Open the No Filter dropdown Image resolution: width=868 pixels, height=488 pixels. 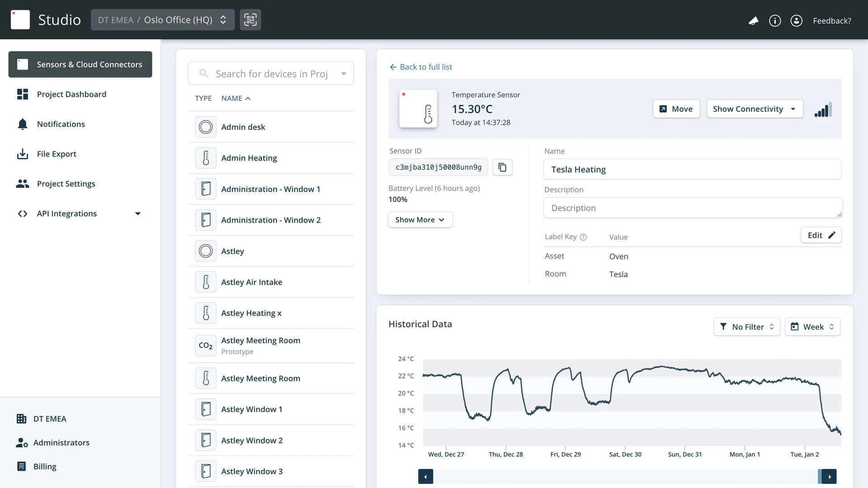747,327
